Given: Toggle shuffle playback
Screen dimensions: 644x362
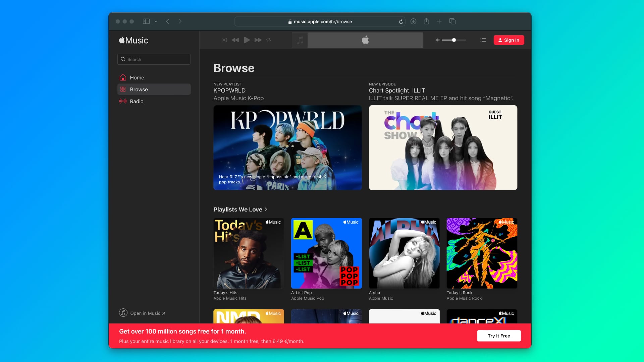Looking at the screenshot, I should pyautogui.click(x=224, y=40).
